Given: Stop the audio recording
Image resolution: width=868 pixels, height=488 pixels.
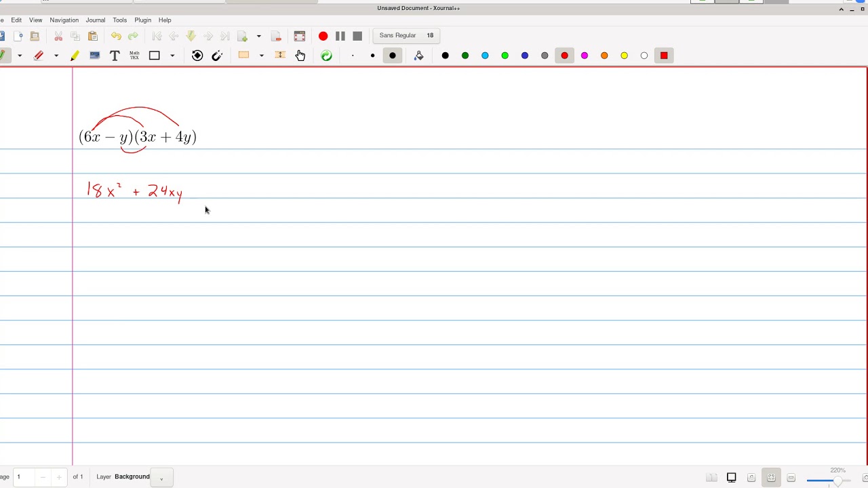Looking at the screenshot, I should pyautogui.click(x=357, y=36).
